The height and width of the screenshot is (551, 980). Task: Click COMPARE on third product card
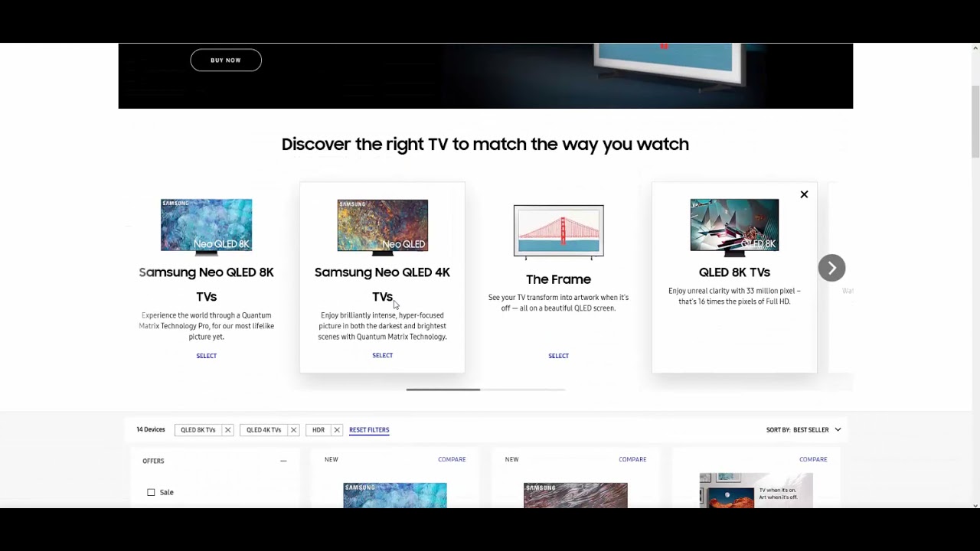813,459
